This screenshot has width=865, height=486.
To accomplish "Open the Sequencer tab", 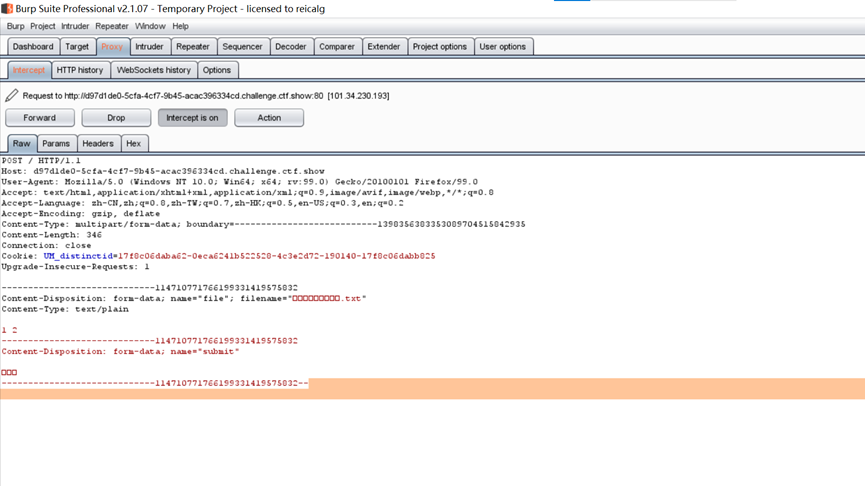I will tap(242, 47).
